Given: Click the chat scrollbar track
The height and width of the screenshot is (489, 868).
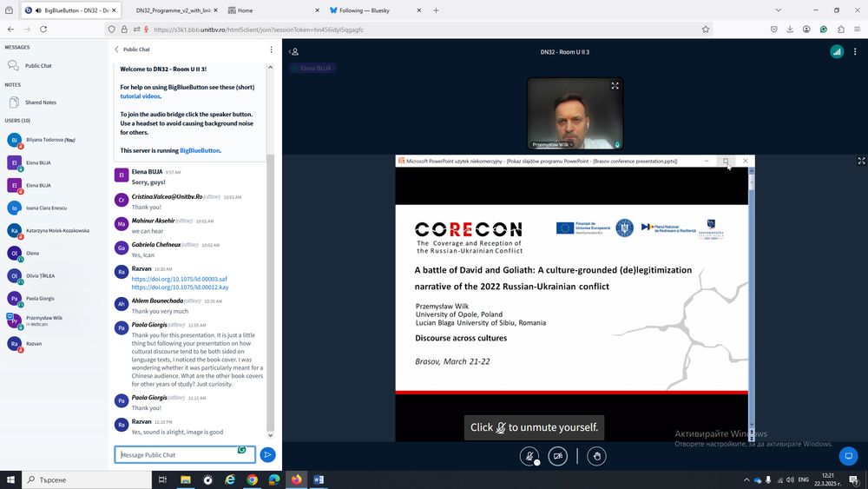Looking at the screenshot, I should pyautogui.click(x=270, y=249).
